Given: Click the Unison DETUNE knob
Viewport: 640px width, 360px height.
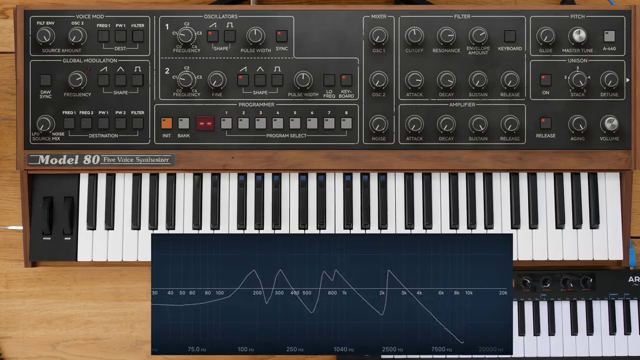Looking at the screenshot, I should (609, 80).
